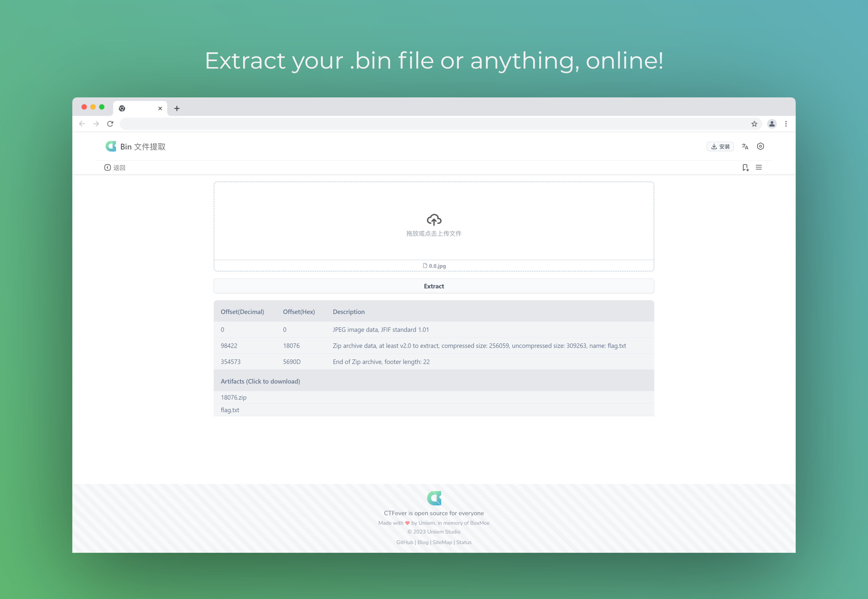
Task: Open a new browser tab
Action: point(177,108)
